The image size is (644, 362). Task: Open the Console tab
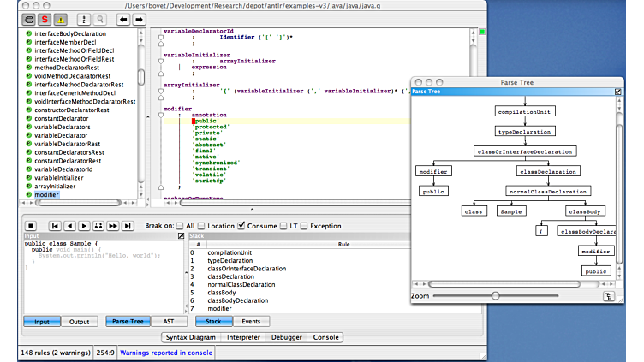325,338
